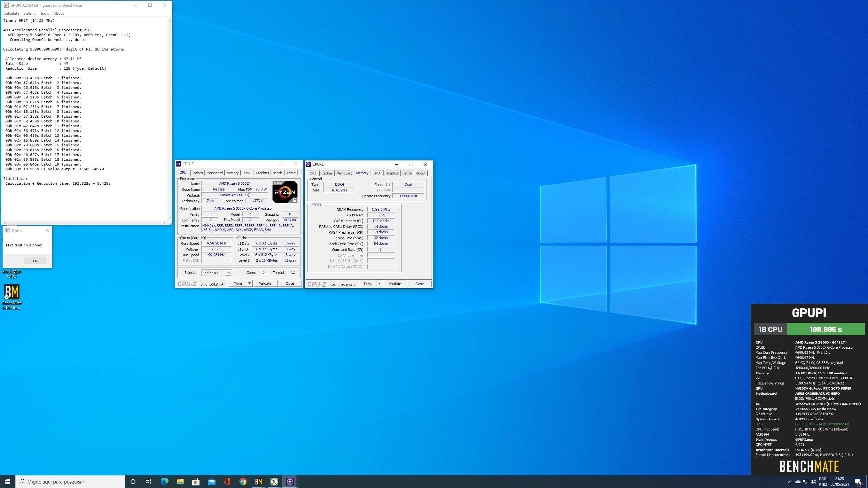This screenshot has width=868, height=488.
Task: Click GPUPI vertical scrollbar down arrow
Action: click(x=169, y=218)
